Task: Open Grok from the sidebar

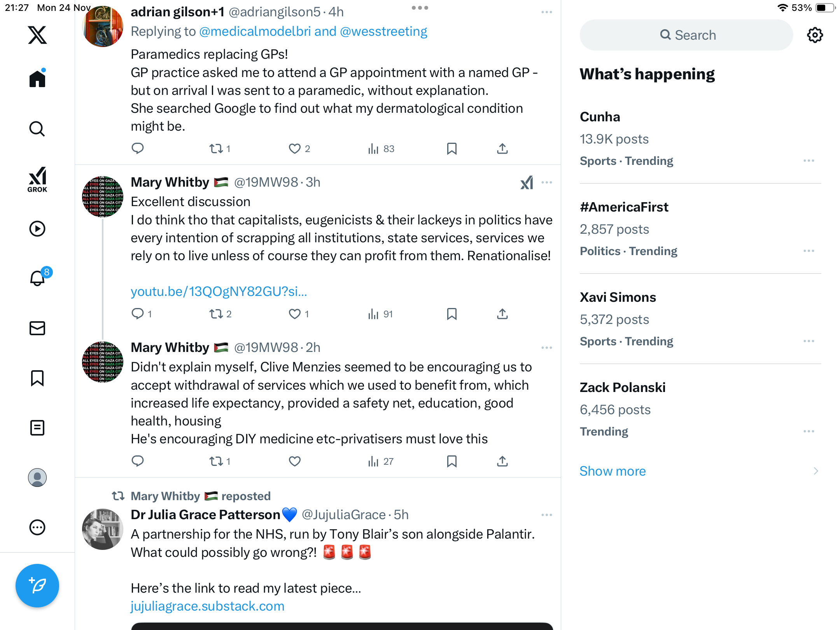Action: click(x=37, y=179)
